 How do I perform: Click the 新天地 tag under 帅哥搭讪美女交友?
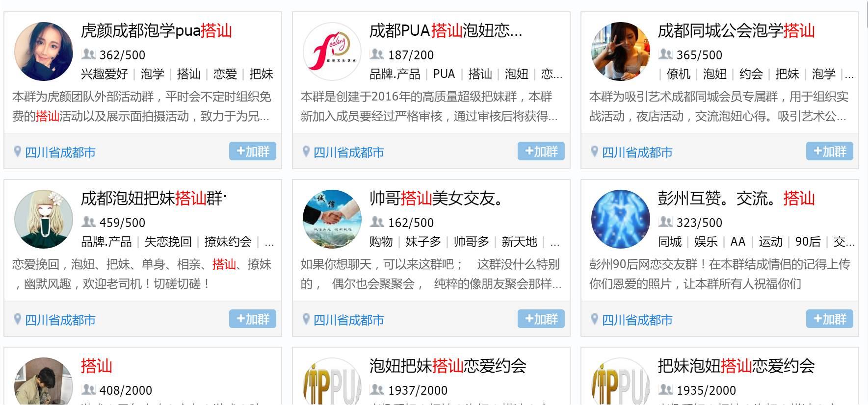tap(519, 242)
